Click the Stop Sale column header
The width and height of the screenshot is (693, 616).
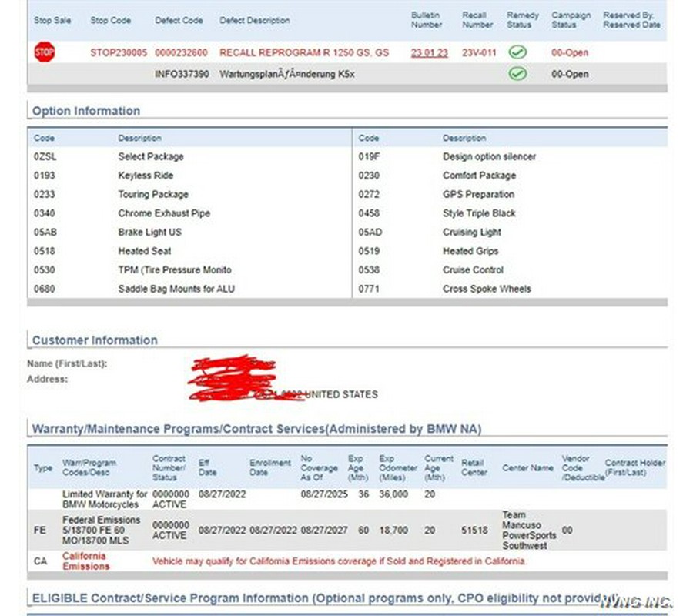coord(52,20)
